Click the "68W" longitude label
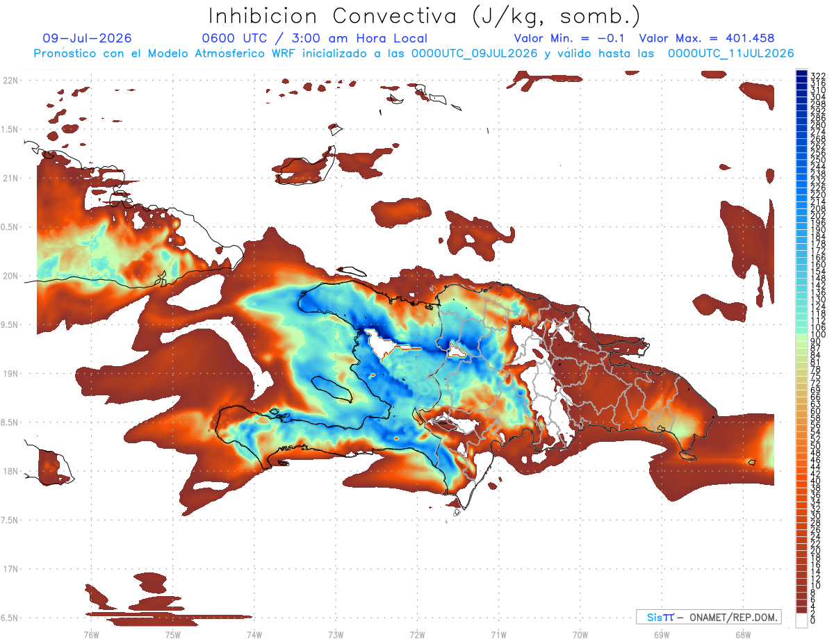Screen dimensions: 834x644 (742, 634)
